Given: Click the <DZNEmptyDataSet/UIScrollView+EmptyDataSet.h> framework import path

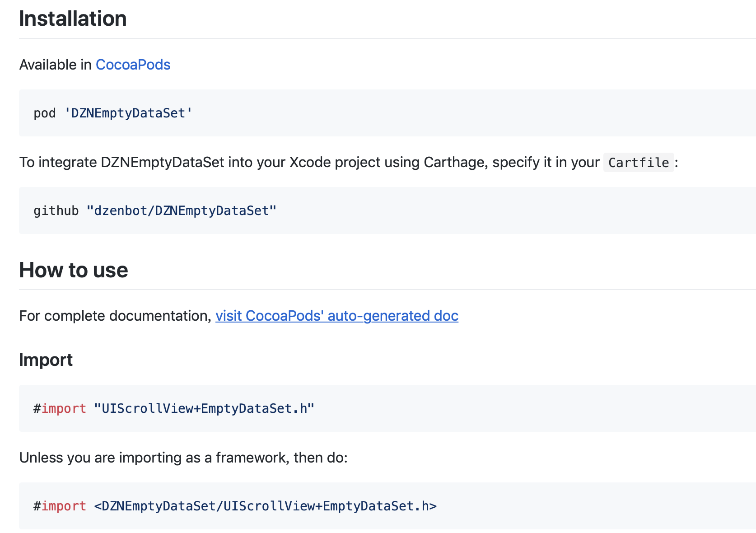Looking at the screenshot, I should (x=265, y=506).
